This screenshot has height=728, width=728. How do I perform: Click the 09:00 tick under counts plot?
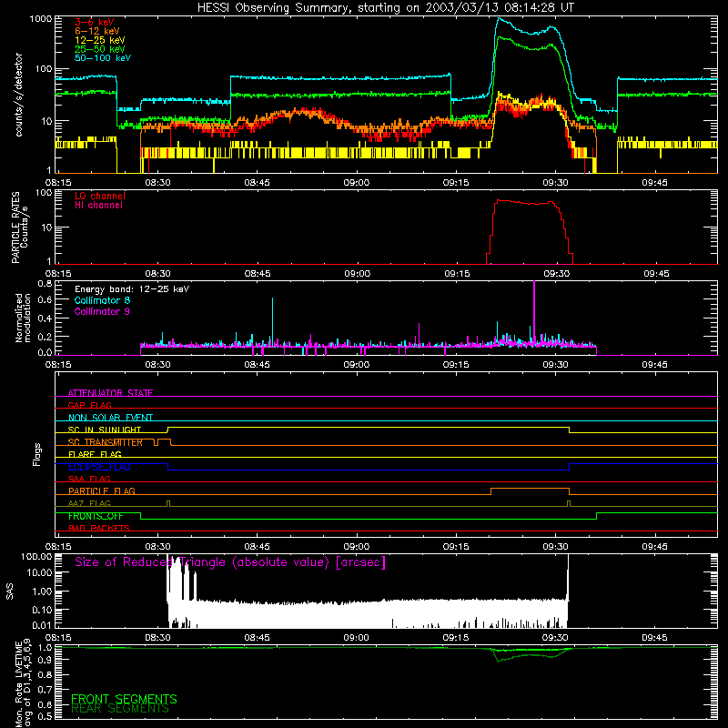coord(357,183)
